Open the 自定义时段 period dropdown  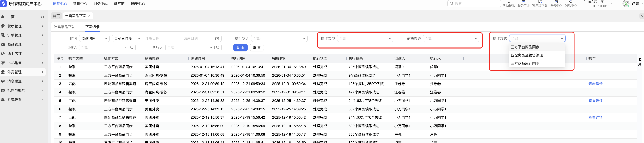[x=127, y=38]
